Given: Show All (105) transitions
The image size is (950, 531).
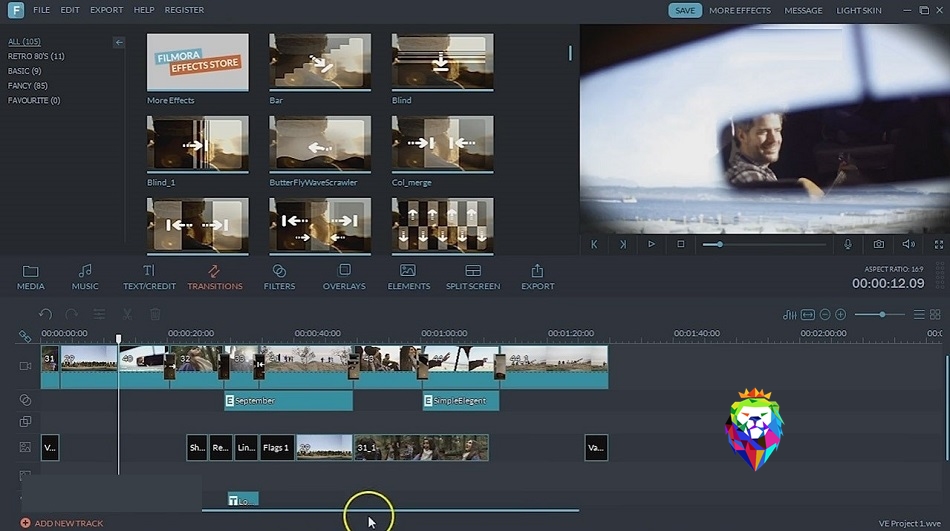Looking at the screenshot, I should 24,41.
